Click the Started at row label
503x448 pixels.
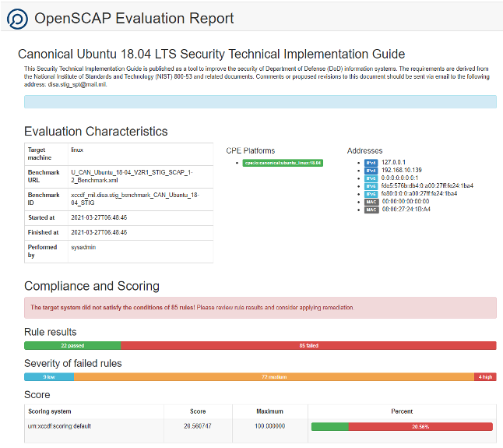click(x=41, y=217)
